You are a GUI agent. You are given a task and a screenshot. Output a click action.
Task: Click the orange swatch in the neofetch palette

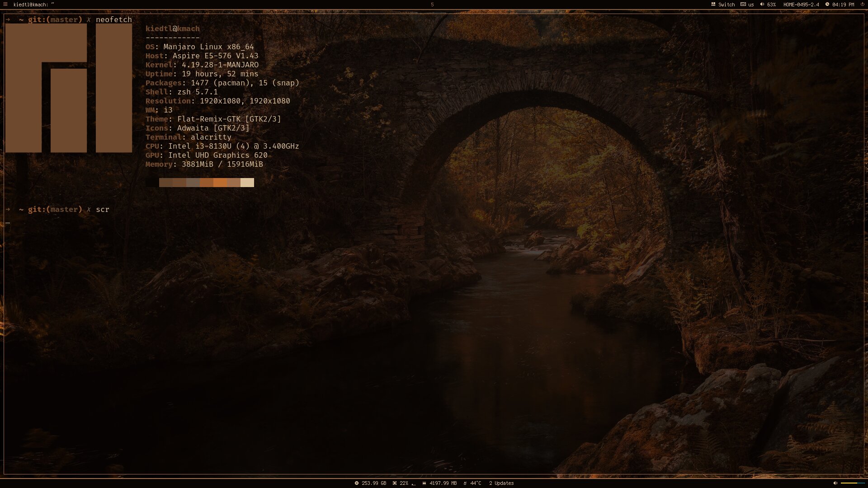[x=221, y=183]
